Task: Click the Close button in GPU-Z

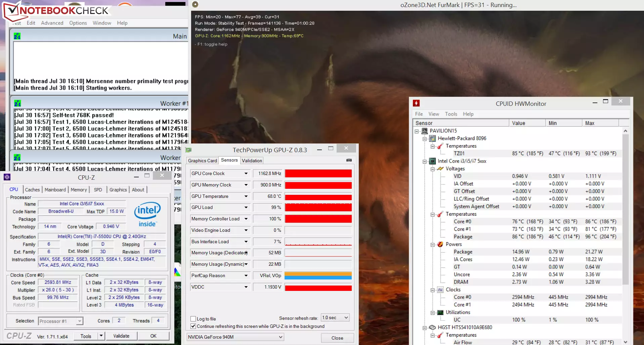Action: pyautogui.click(x=337, y=338)
